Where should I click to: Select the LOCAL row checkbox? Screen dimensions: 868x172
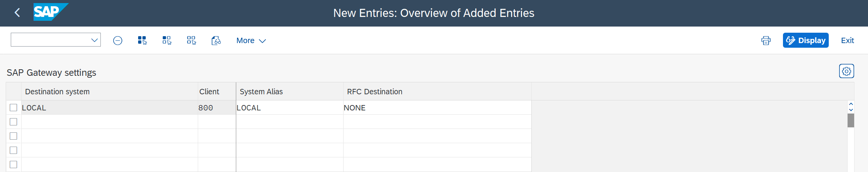[13, 108]
